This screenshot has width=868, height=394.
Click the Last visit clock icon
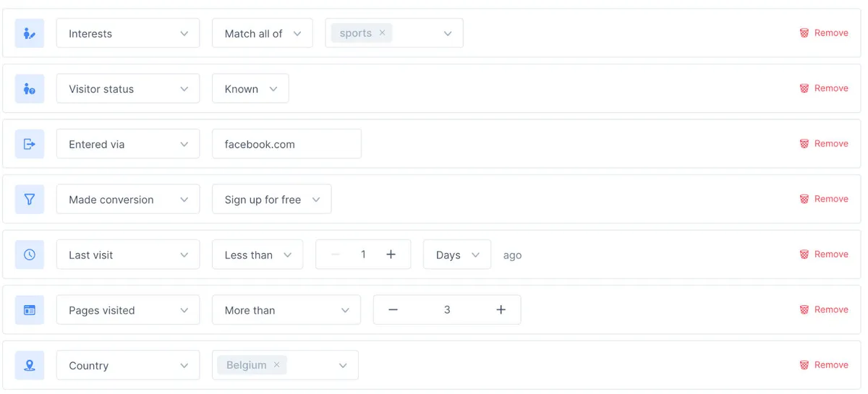pyautogui.click(x=30, y=254)
